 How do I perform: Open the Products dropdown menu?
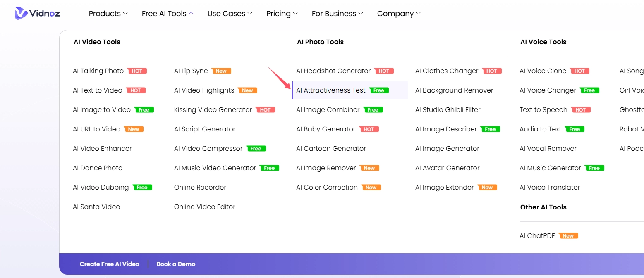pos(105,13)
